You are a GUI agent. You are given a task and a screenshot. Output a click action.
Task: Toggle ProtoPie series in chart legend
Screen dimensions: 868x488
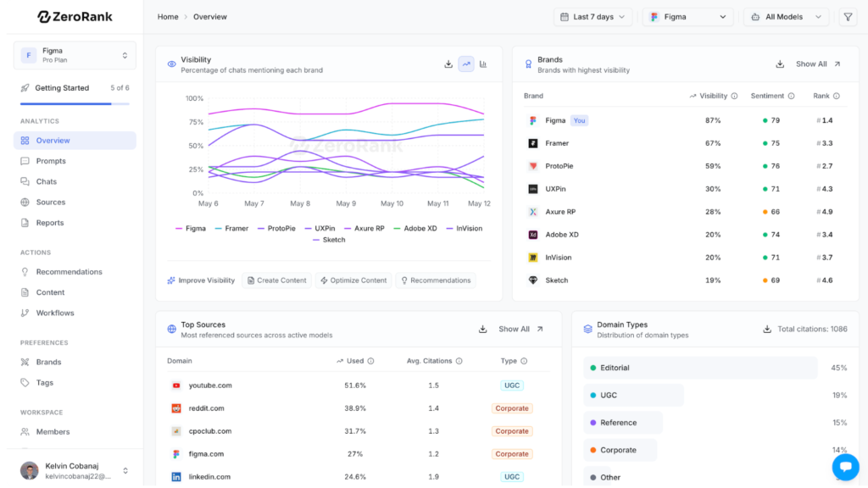coord(276,229)
